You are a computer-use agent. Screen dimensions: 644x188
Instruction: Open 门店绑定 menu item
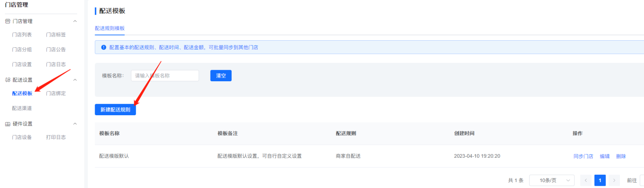[56, 93]
